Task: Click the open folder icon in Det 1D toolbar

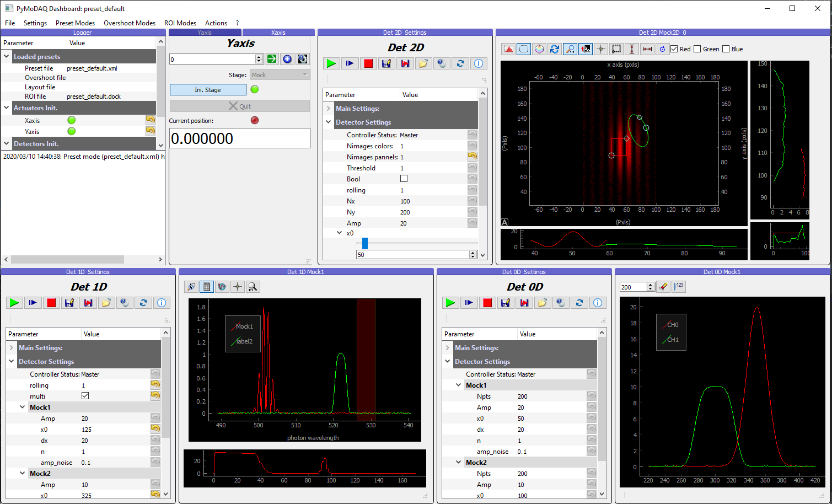Action: click(x=106, y=303)
